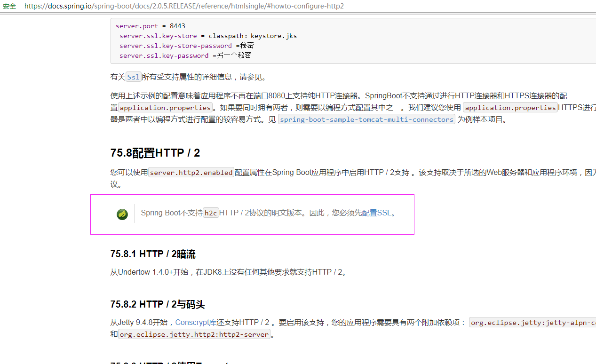Screen dimensions: 596x364
Task: Click the spring-boot-sample-tomcat-multi-connectors sample link
Action: [366, 119]
